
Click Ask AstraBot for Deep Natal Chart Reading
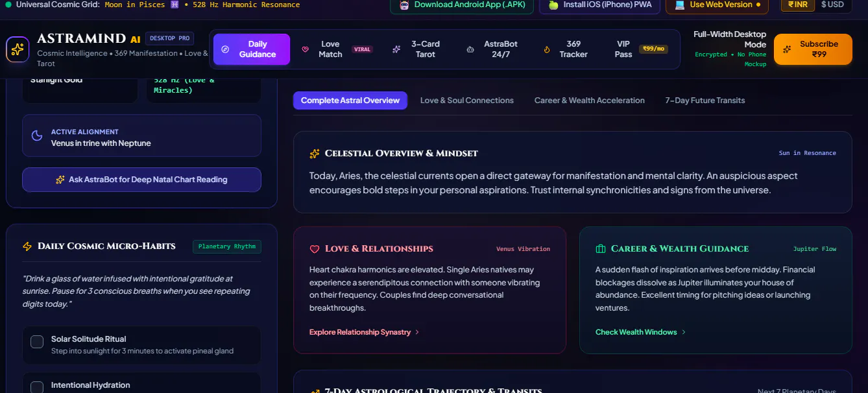[x=141, y=180]
